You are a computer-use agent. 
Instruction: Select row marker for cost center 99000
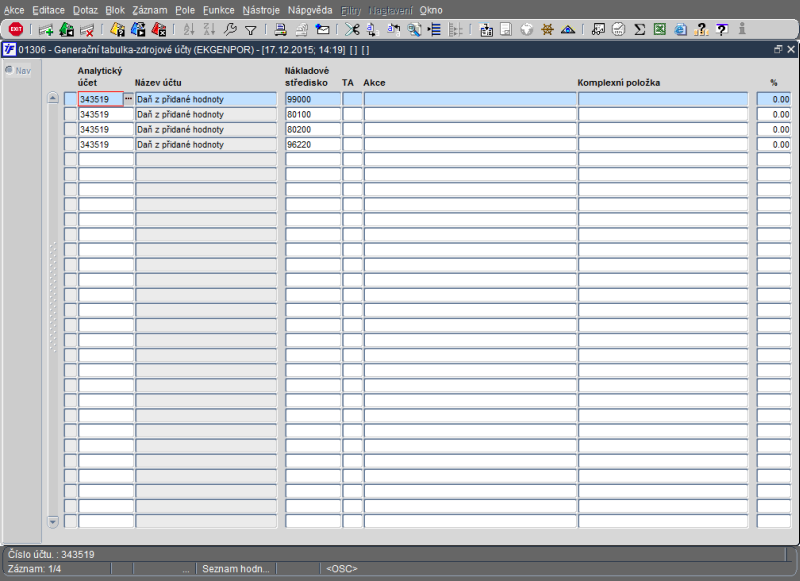click(x=70, y=99)
